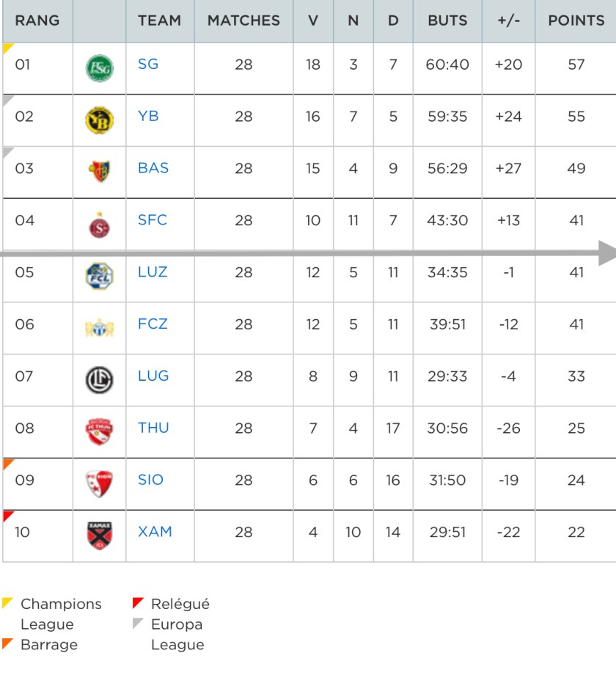
Task: Open the SG team link
Action: point(148,64)
